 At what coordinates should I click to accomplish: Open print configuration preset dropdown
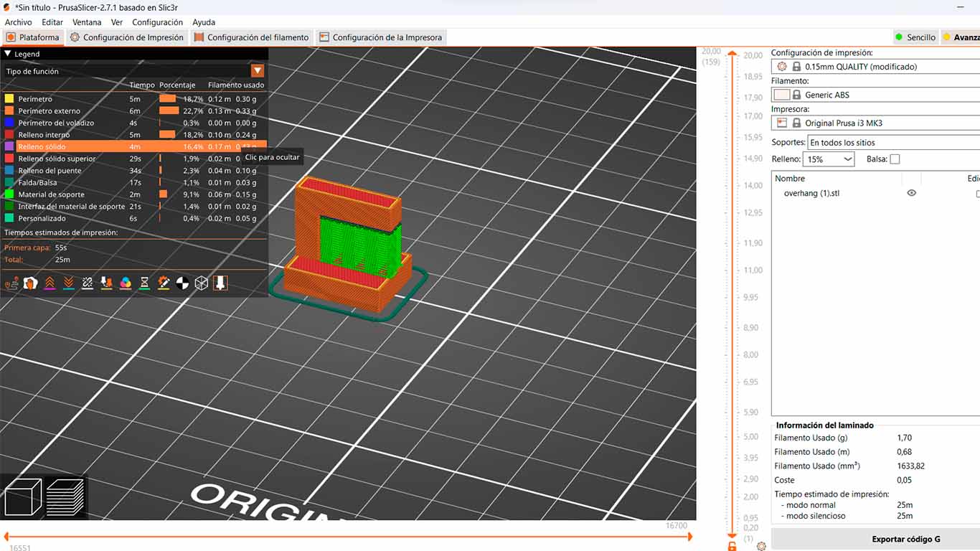pos(875,67)
